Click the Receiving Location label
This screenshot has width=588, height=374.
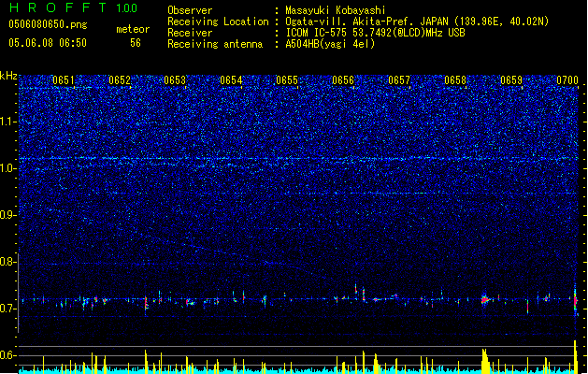coord(218,22)
